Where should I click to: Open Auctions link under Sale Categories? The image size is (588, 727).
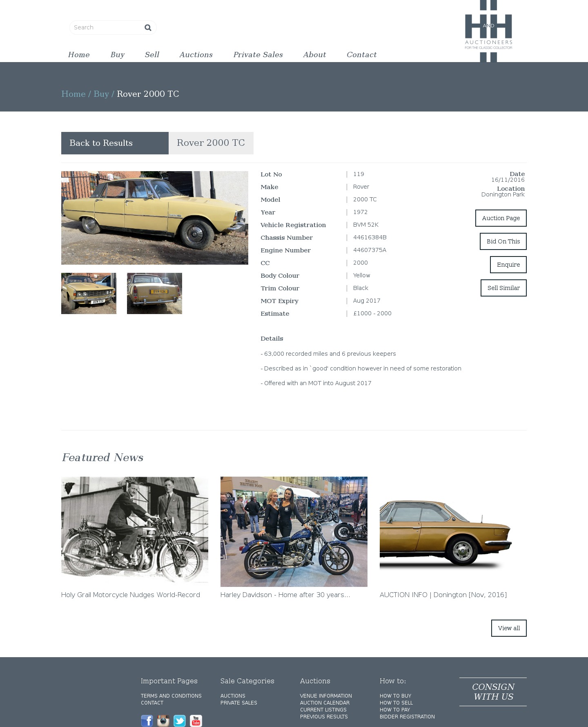(x=233, y=696)
